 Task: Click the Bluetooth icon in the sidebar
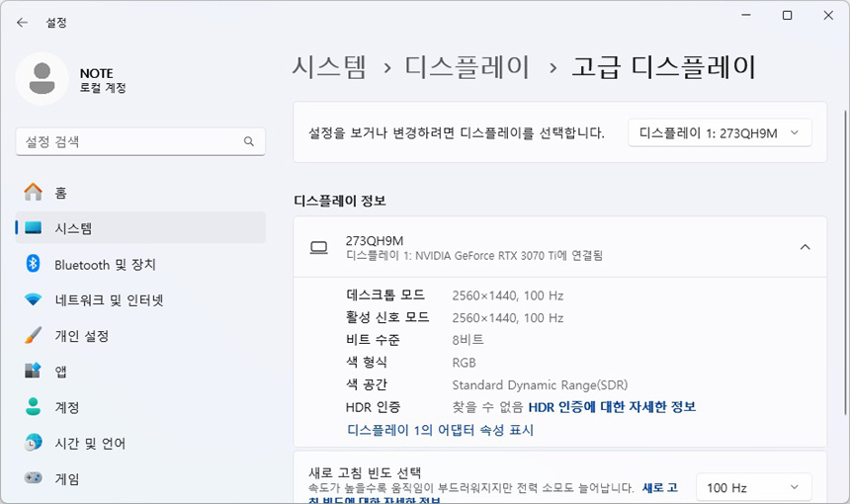point(34,264)
